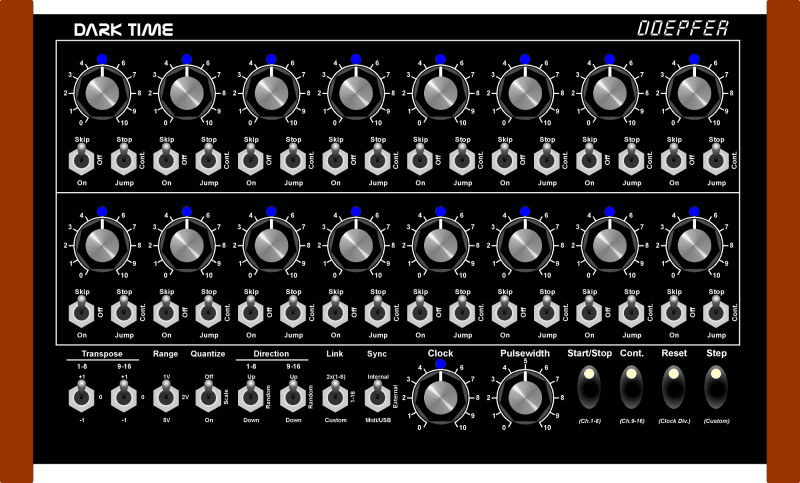Click the step 1 knob in upper row
The width and height of the screenshot is (800, 483).
coord(102,93)
